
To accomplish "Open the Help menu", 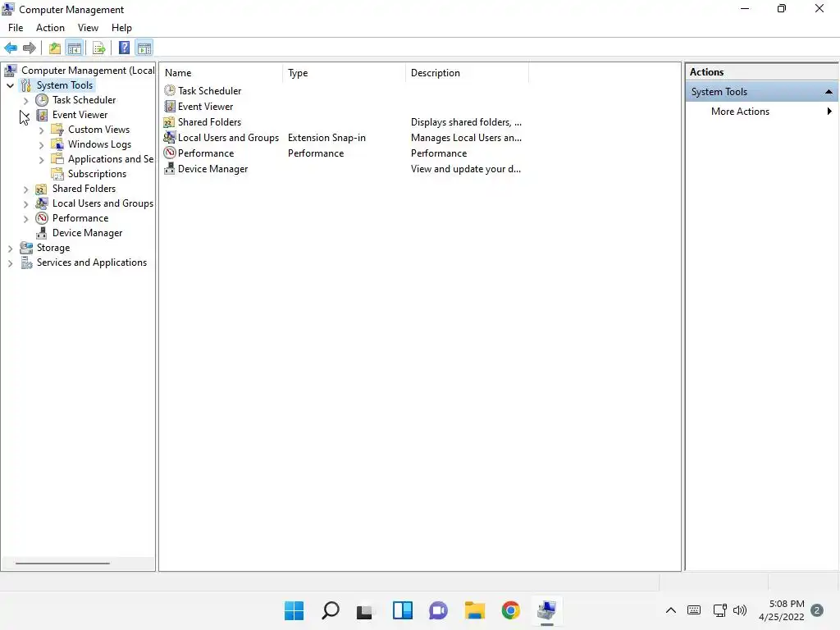I will pyautogui.click(x=121, y=28).
